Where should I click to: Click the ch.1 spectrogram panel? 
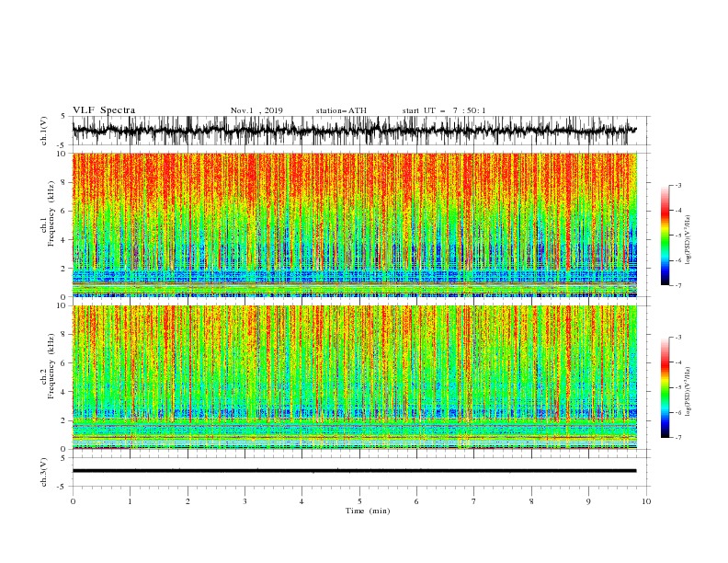[x=354, y=224]
